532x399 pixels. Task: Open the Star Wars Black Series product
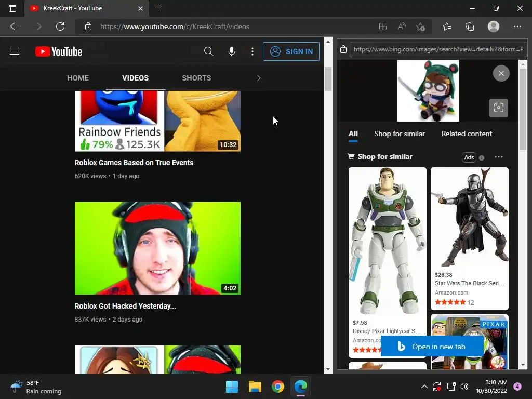(469, 238)
